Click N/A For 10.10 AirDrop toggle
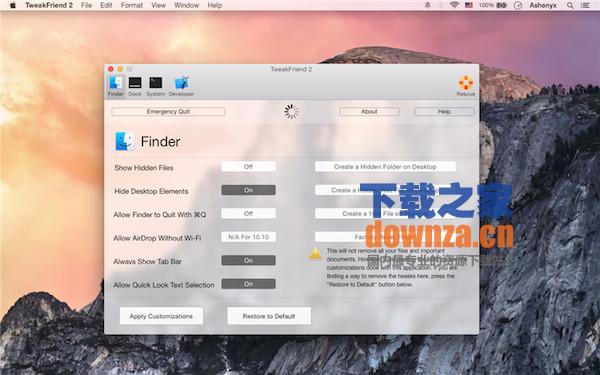This screenshot has height=375, width=600. tap(248, 237)
